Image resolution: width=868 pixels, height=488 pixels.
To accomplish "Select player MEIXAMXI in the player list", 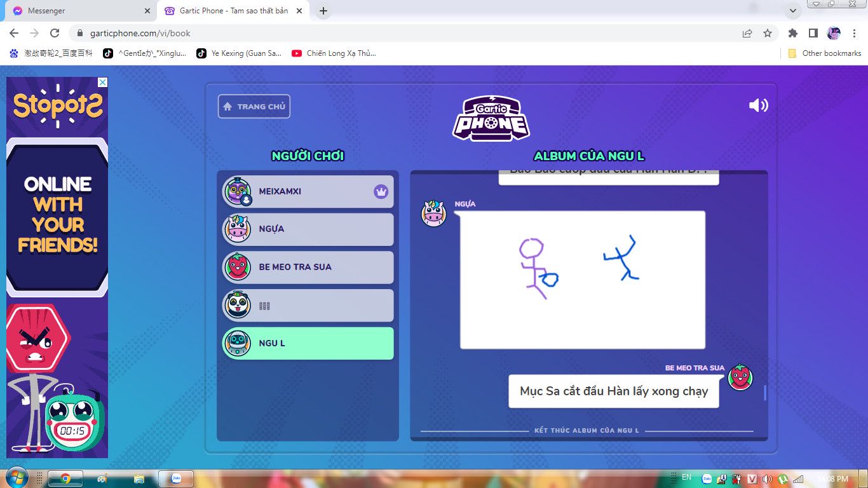I will pyautogui.click(x=308, y=191).
